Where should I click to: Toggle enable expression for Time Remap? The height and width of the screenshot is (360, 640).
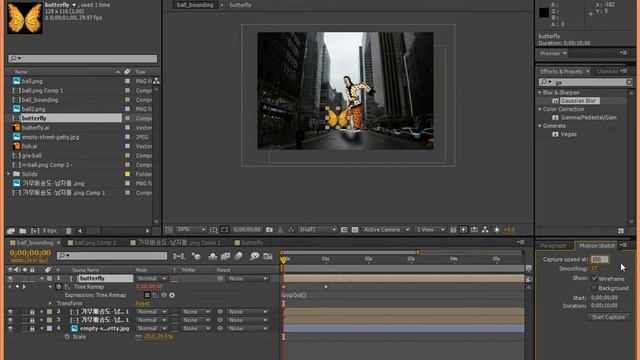(x=147, y=295)
